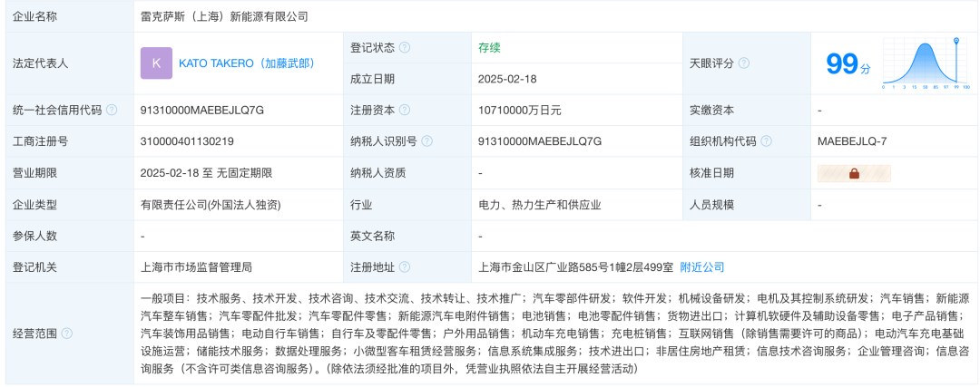Click the 存续 registration status text

(489, 47)
